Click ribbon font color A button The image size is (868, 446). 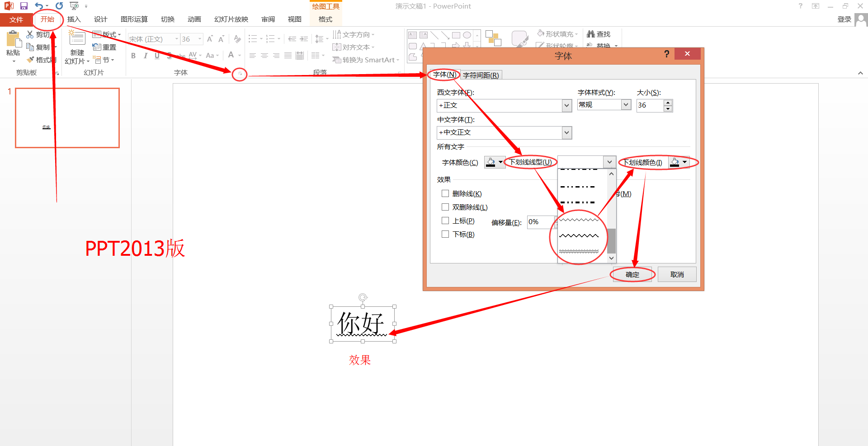(231, 55)
